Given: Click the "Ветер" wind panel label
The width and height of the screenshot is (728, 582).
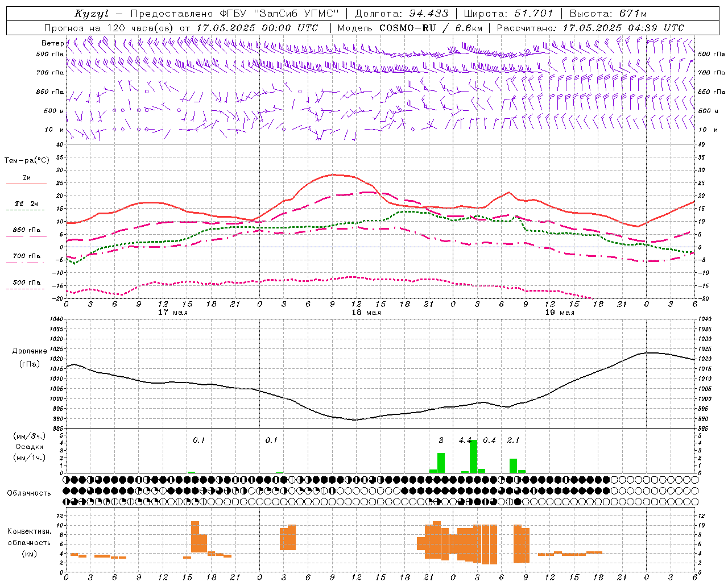Looking at the screenshot, I should (x=52, y=43).
